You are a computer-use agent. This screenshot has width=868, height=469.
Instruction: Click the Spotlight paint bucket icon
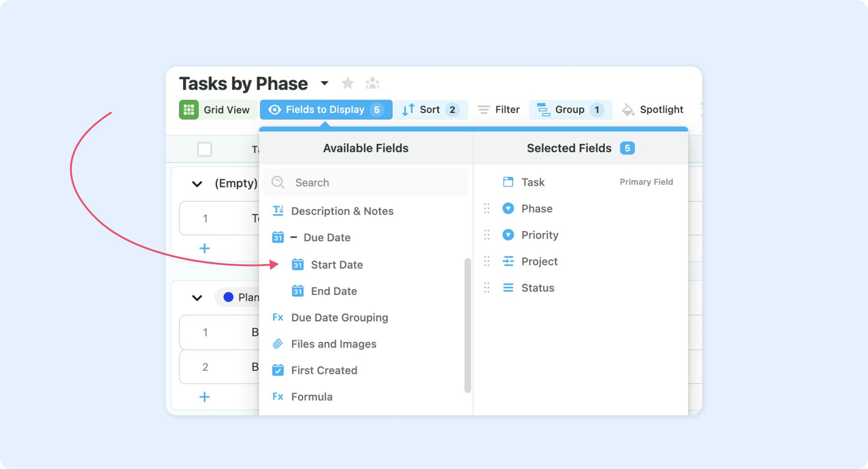pos(628,110)
